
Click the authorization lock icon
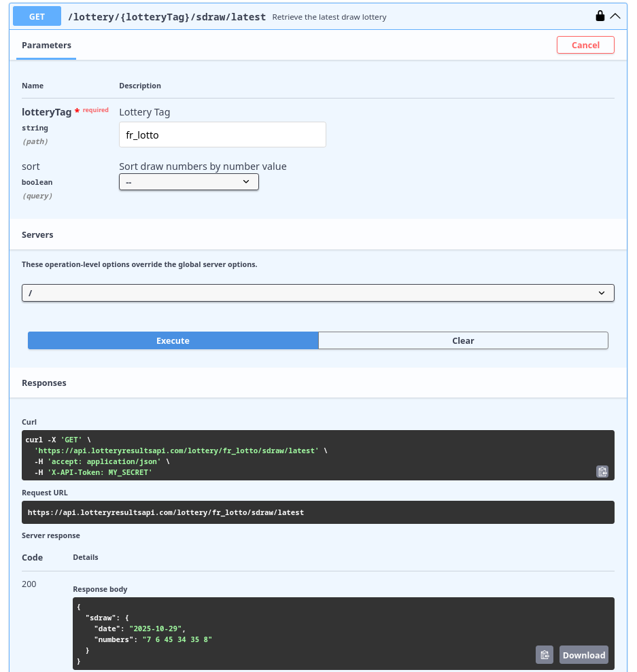600,16
